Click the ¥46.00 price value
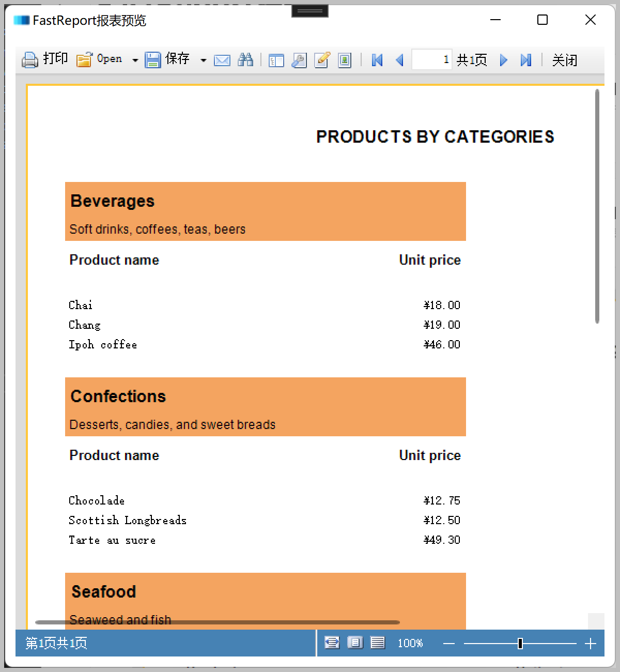Image resolution: width=620 pixels, height=672 pixels. click(x=442, y=344)
